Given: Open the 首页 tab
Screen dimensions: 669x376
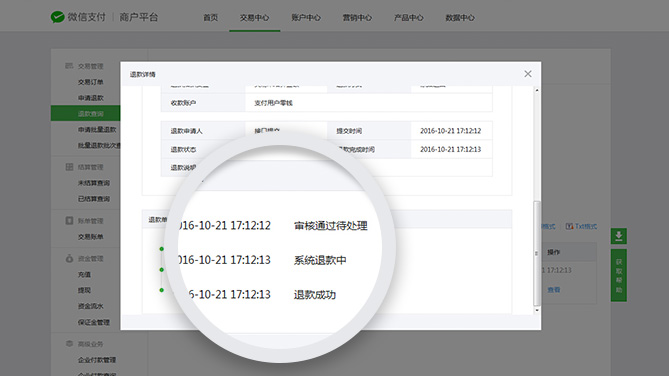Looking at the screenshot, I should (x=210, y=17).
